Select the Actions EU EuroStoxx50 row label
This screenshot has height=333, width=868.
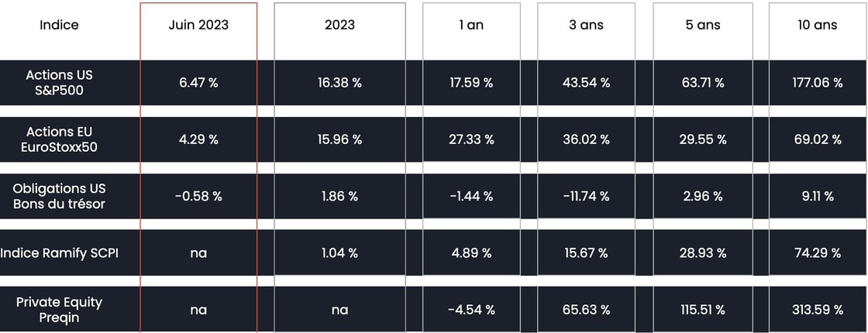pos(59,139)
